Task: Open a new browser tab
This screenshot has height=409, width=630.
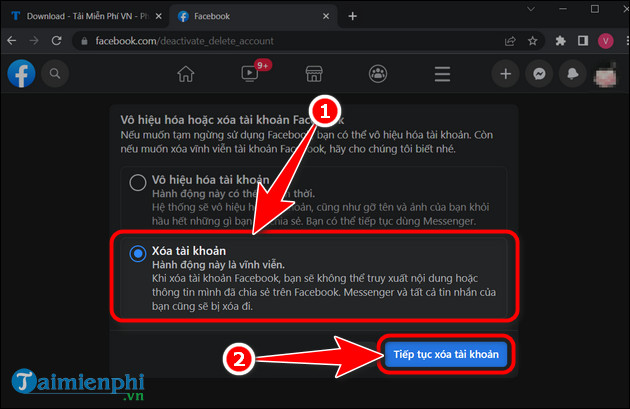Action: pyautogui.click(x=352, y=16)
